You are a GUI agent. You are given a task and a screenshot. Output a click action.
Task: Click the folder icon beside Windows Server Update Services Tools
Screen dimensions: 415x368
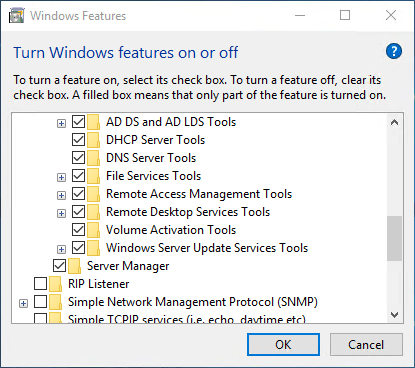[x=94, y=248]
